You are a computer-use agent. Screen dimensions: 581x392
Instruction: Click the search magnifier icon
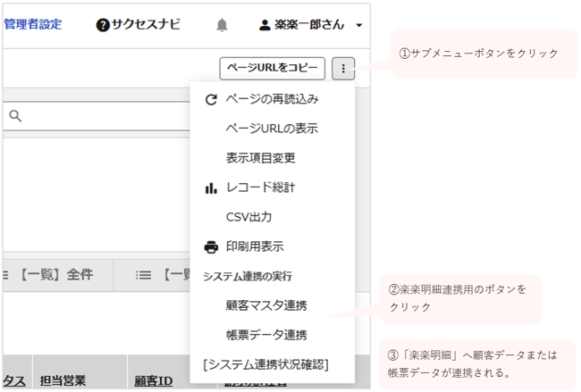pyautogui.click(x=15, y=116)
